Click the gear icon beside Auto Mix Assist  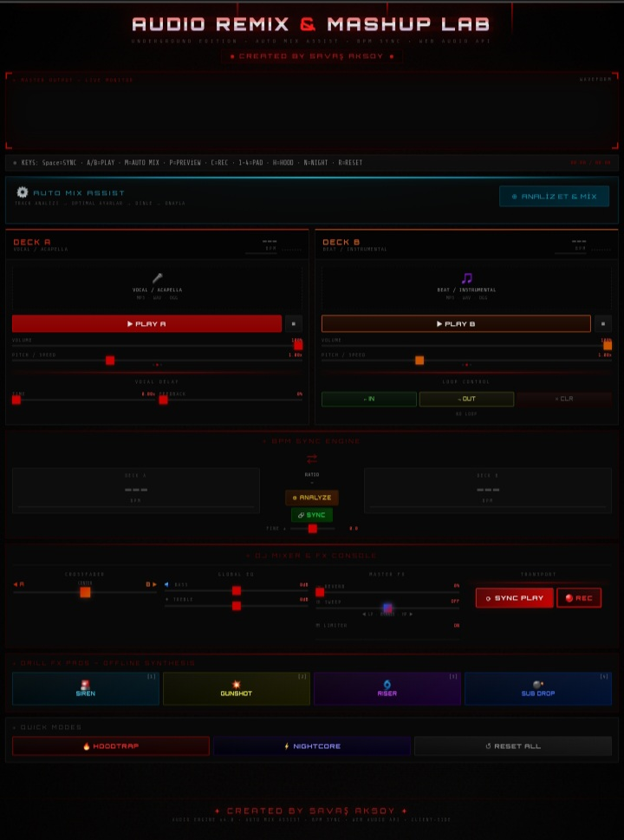coord(22,192)
